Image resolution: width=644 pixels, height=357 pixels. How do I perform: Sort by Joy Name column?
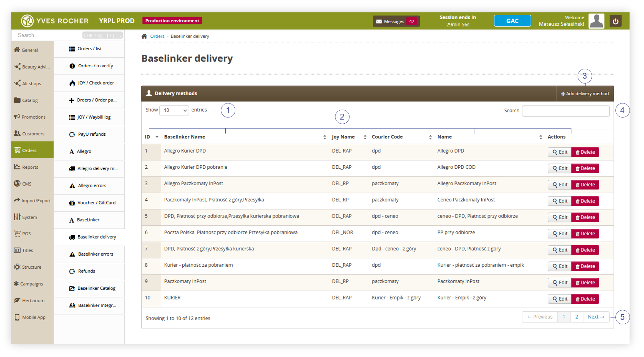pyautogui.click(x=349, y=137)
